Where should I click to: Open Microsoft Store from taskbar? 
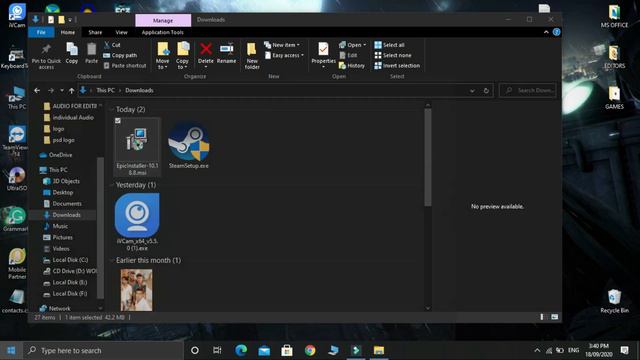[x=287, y=350]
